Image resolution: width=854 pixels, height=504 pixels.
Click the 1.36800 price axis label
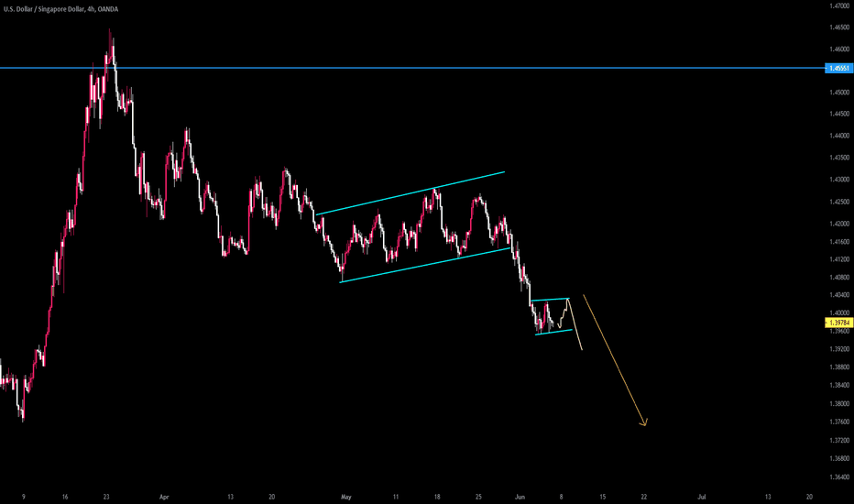(839, 458)
